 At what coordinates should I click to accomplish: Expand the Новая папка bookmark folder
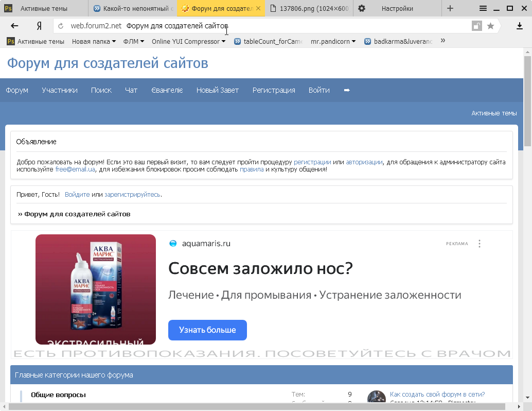(94, 41)
